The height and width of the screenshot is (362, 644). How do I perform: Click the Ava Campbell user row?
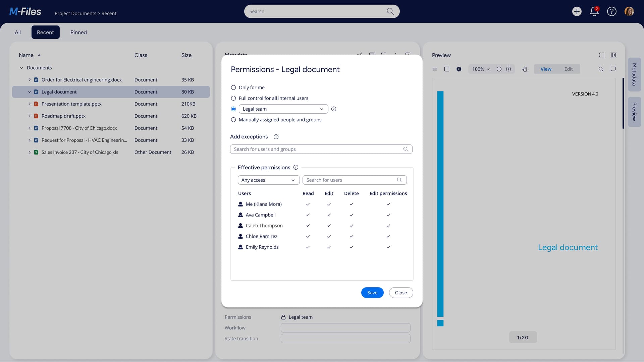point(322,215)
